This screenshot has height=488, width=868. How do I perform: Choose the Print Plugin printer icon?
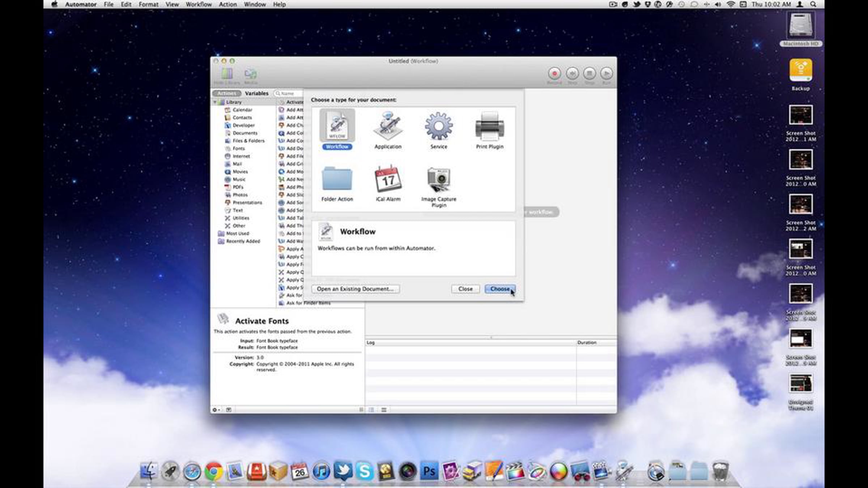tap(490, 126)
